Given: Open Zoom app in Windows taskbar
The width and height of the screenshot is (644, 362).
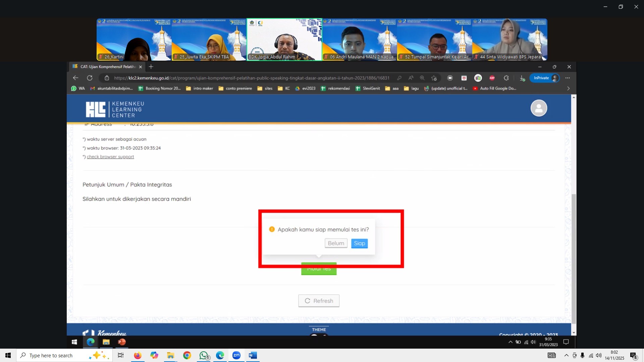Looking at the screenshot, I should click(x=236, y=355).
